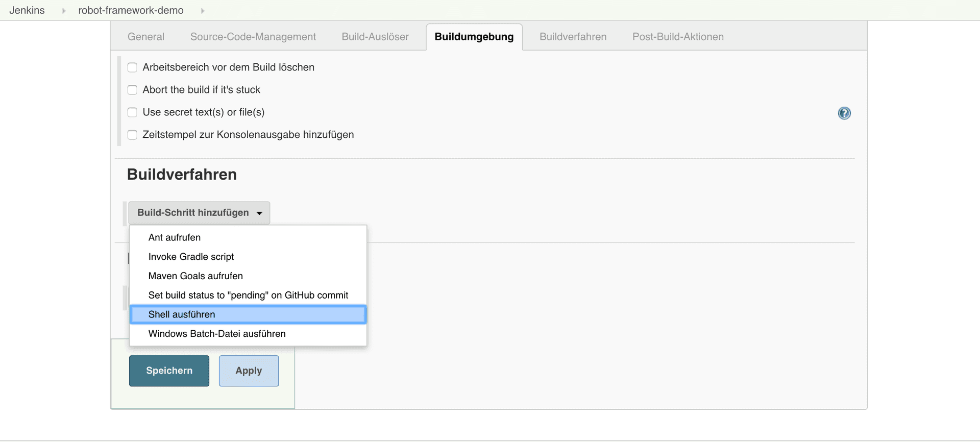Click the breadcrumb arrow after Jenkins
The image size is (980, 442).
(x=64, y=11)
